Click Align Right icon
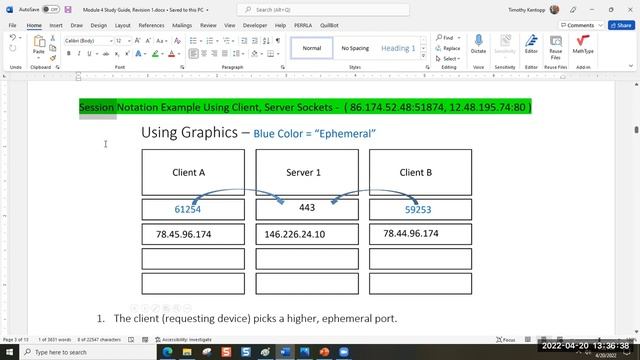 [214, 53]
